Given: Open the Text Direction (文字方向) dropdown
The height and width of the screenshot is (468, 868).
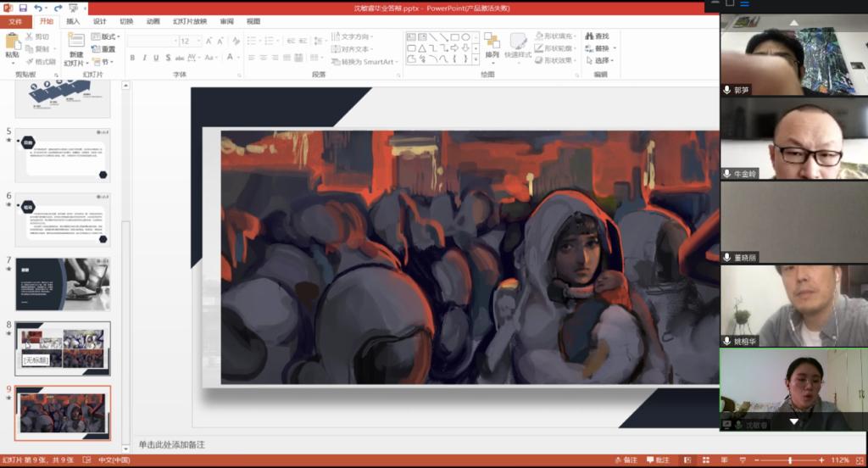Looking at the screenshot, I should tap(353, 36).
